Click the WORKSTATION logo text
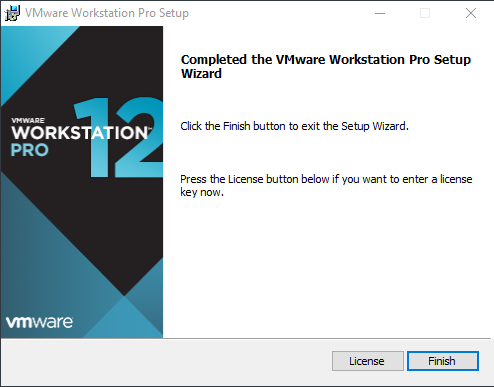 [x=81, y=133]
